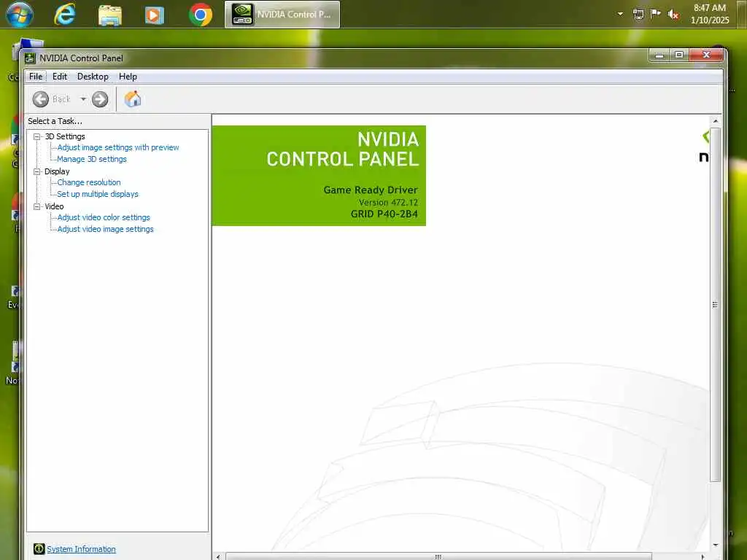
Task: Maximize the NVIDIA Control Panel window
Action: coord(679,55)
